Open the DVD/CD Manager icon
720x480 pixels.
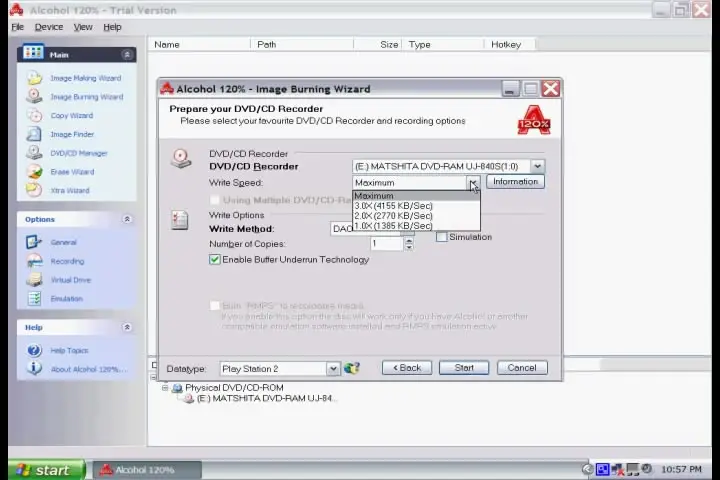(34, 152)
